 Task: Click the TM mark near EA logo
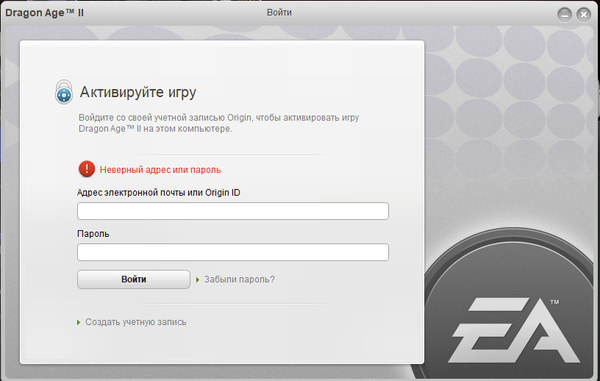click(x=554, y=302)
